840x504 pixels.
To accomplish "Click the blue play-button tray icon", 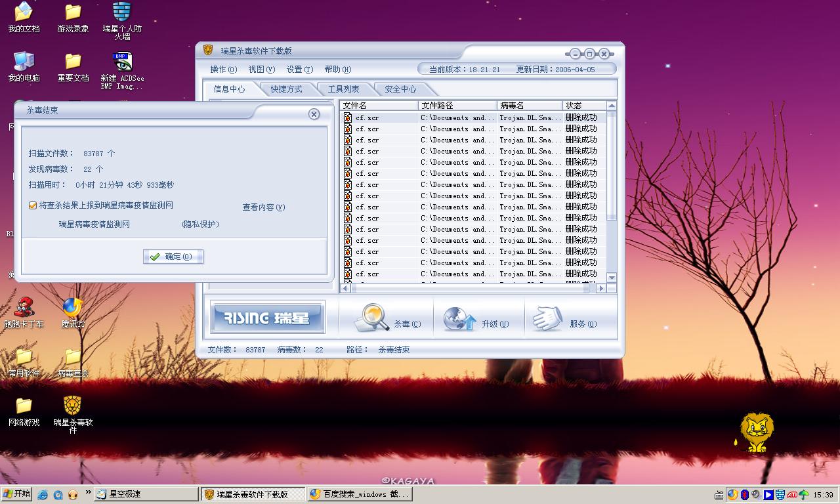I will pyautogui.click(x=768, y=495).
